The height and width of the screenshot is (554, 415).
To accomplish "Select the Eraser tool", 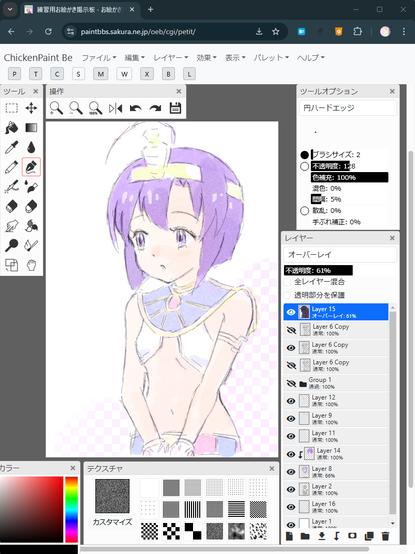I will pos(12,206).
